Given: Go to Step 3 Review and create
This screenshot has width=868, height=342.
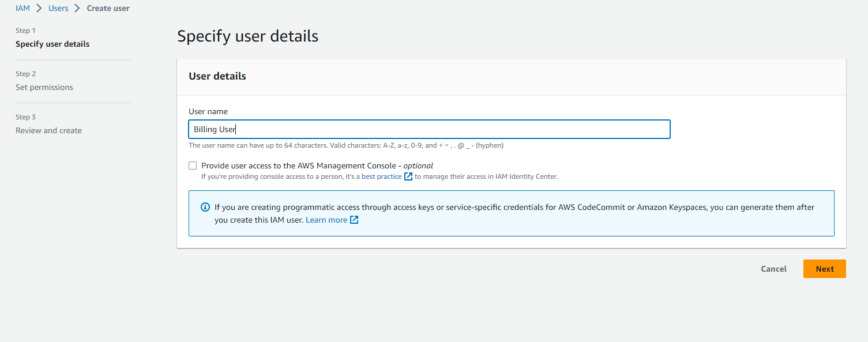Looking at the screenshot, I should coord(48,130).
